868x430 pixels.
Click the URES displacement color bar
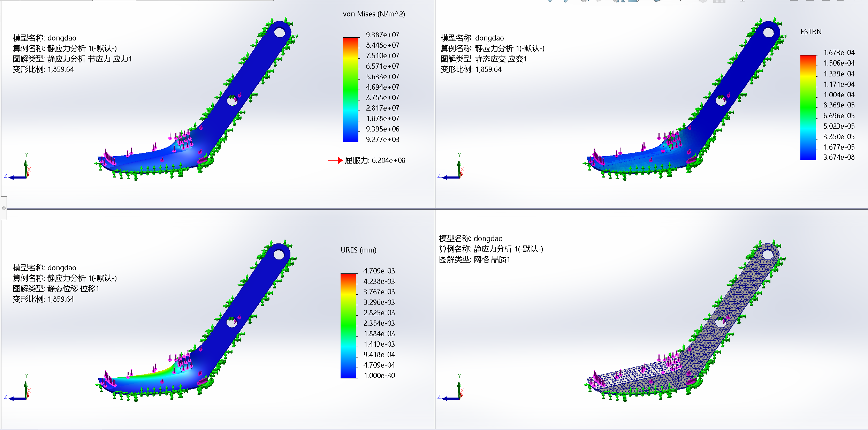349,326
